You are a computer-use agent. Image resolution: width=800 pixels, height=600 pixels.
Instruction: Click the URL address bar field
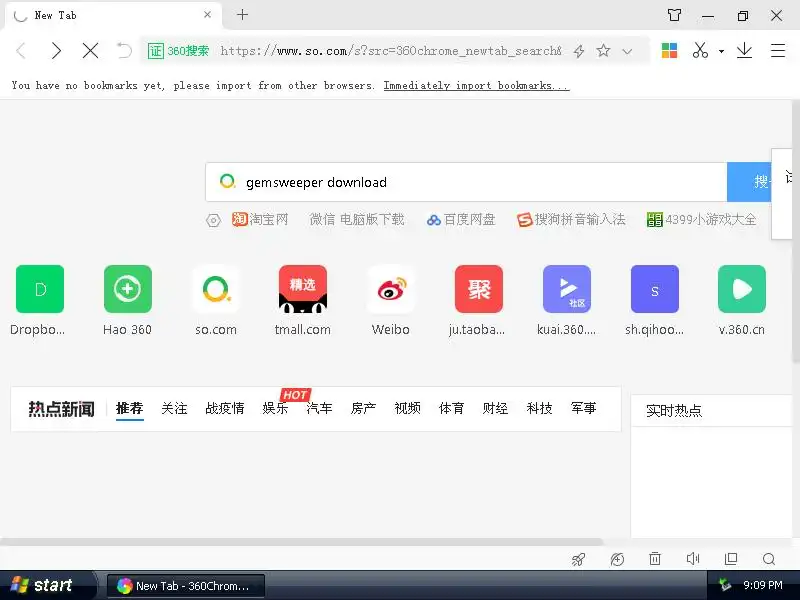click(x=391, y=51)
